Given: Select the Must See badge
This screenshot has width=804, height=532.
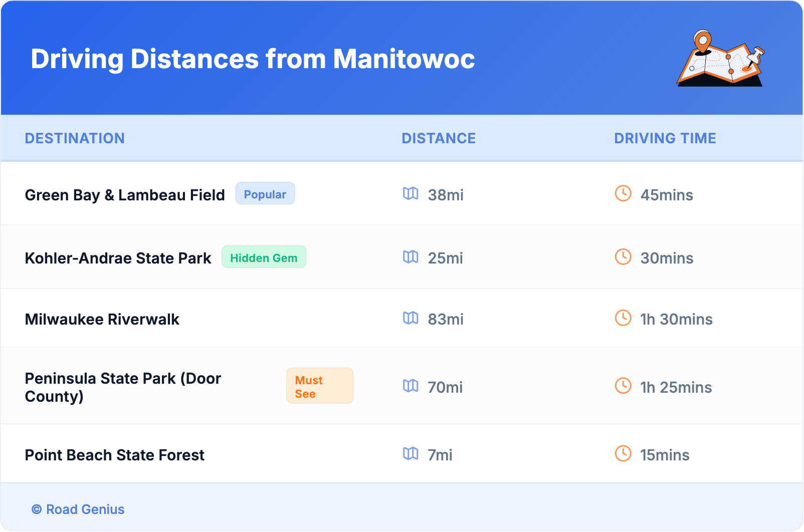Looking at the screenshot, I should [x=319, y=386].
